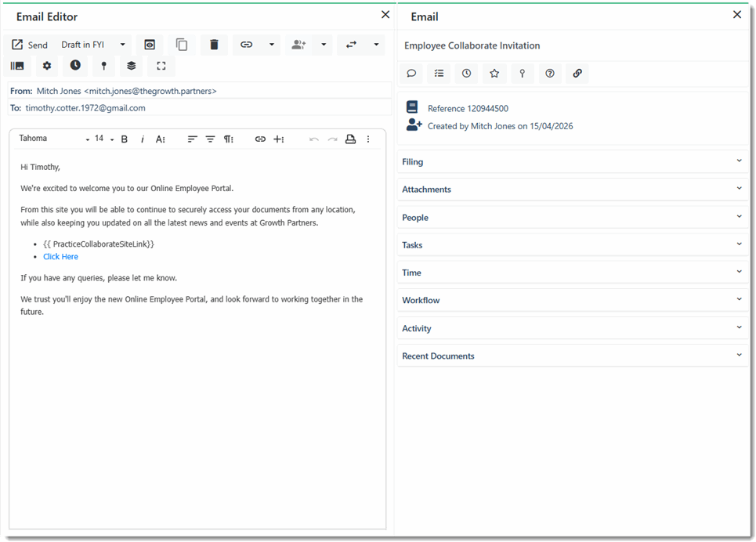Click the From field with Mitch Jones
Viewport: 756px width, 542px height.
(x=200, y=91)
